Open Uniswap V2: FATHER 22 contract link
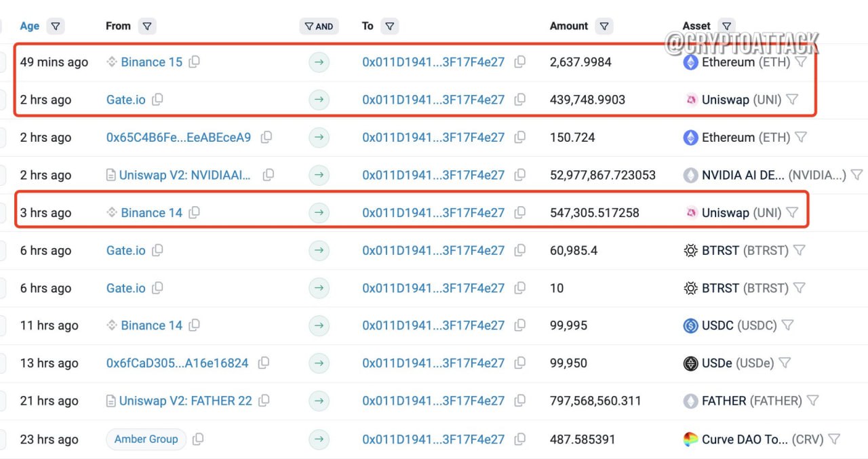 pos(185,401)
